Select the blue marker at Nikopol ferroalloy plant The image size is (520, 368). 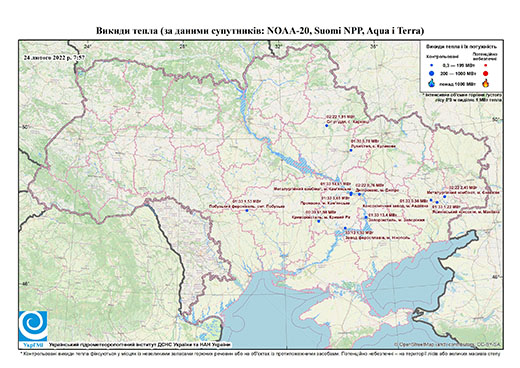click(x=345, y=228)
